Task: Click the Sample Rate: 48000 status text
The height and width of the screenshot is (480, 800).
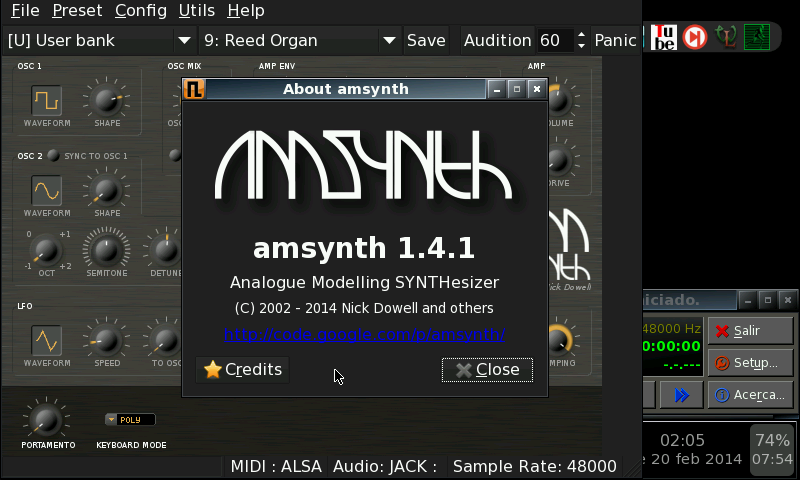Action: [535, 466]
